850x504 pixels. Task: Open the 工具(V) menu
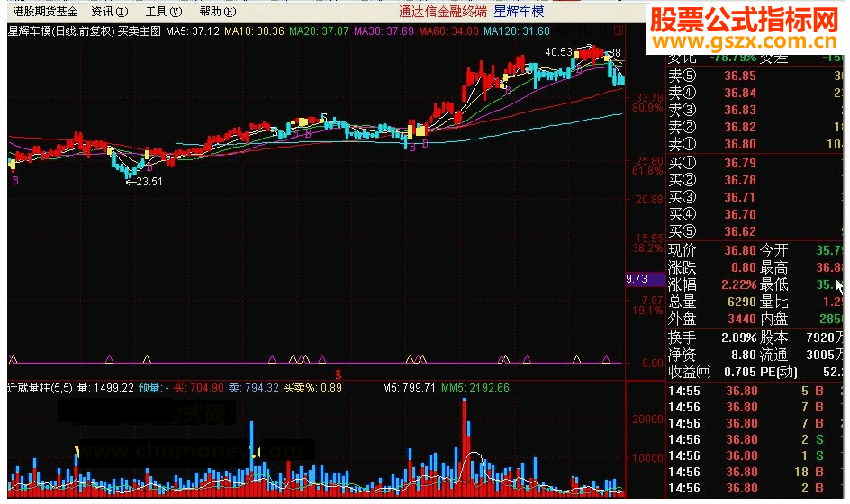click(164, 12)
